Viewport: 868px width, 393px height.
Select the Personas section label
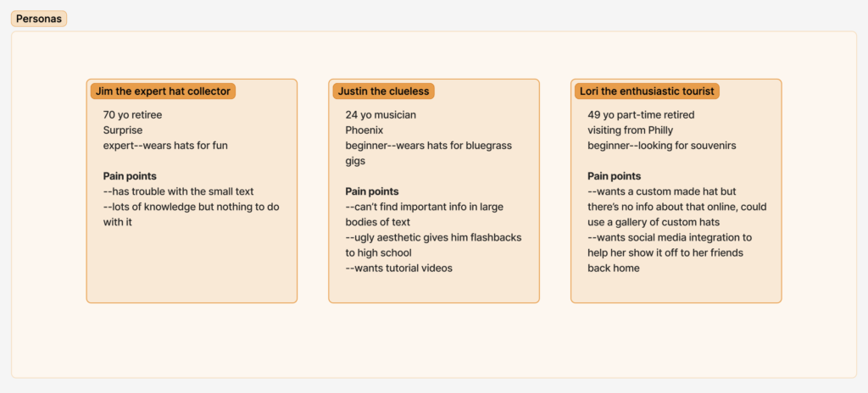[40, 19]
